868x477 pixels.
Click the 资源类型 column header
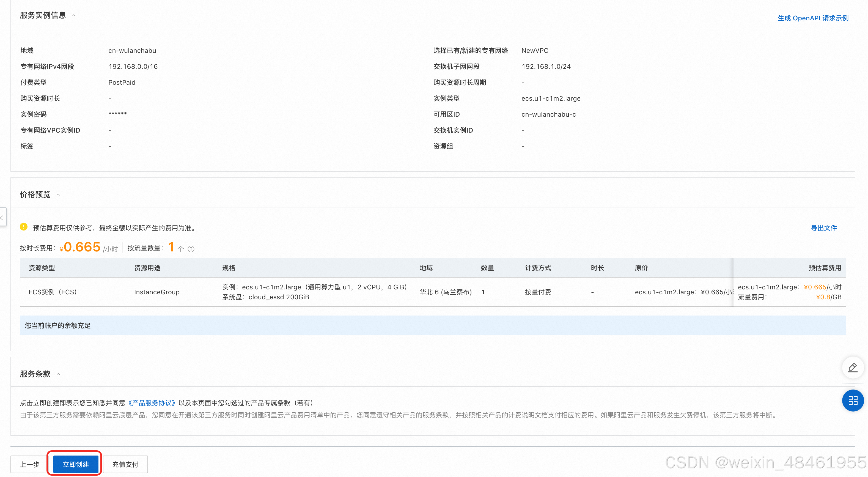(42, 268)
